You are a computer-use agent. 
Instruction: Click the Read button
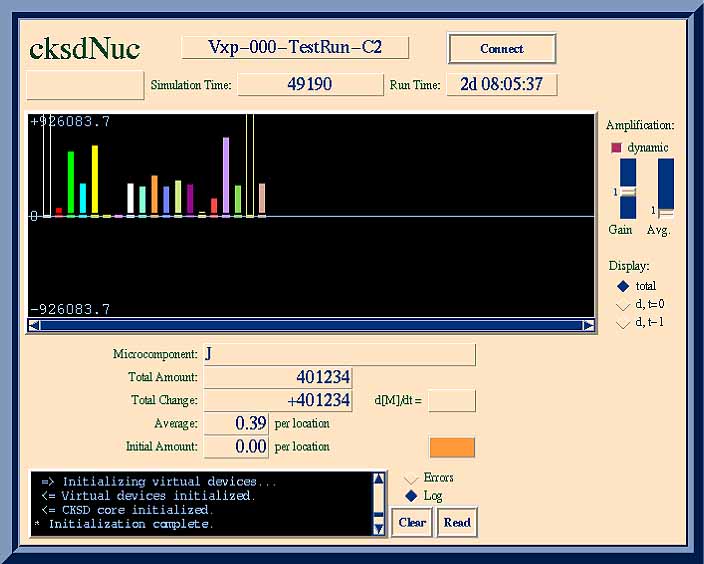click(x=457, y=522)
